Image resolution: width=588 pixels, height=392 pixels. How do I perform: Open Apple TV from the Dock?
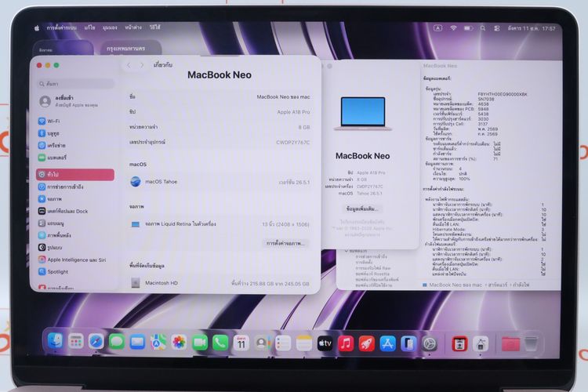coord(325,343)
